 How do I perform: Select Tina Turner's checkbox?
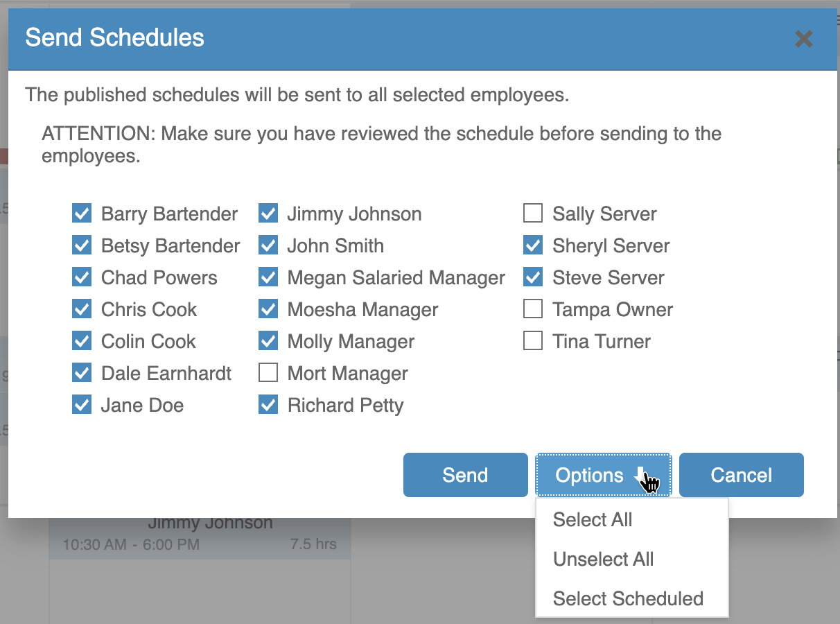point(532,341)
